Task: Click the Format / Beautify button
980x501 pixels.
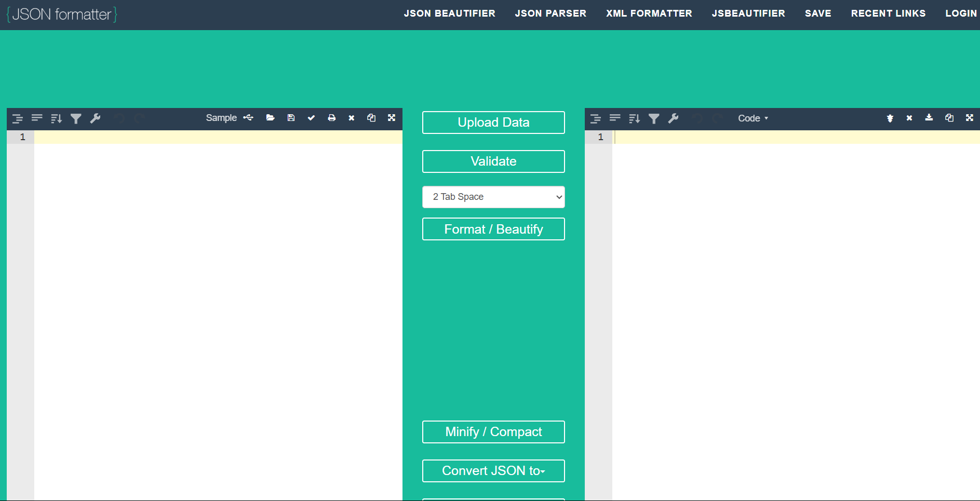Action: coord(493,229)
